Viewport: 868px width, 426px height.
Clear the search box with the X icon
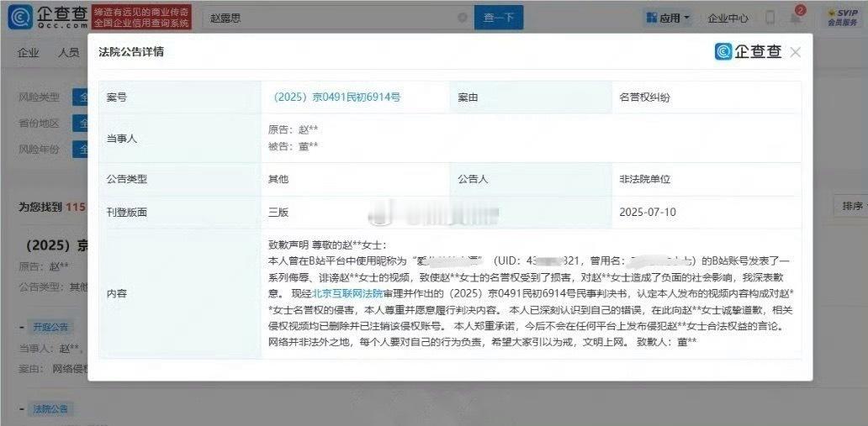463,18
